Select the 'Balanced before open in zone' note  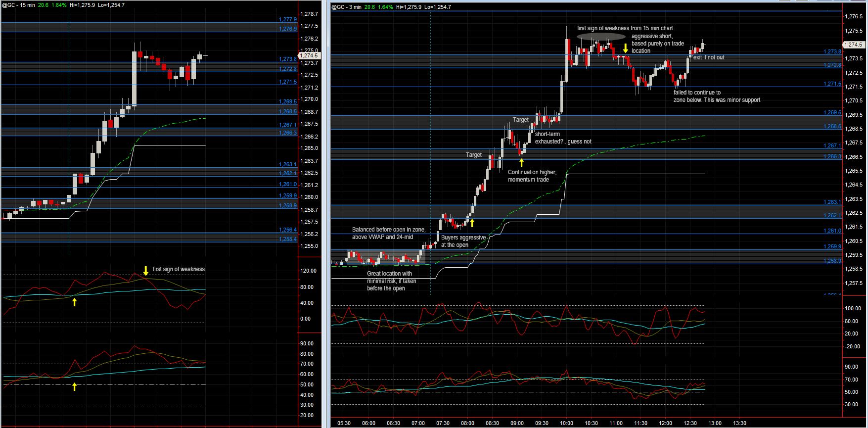(389, 233)
